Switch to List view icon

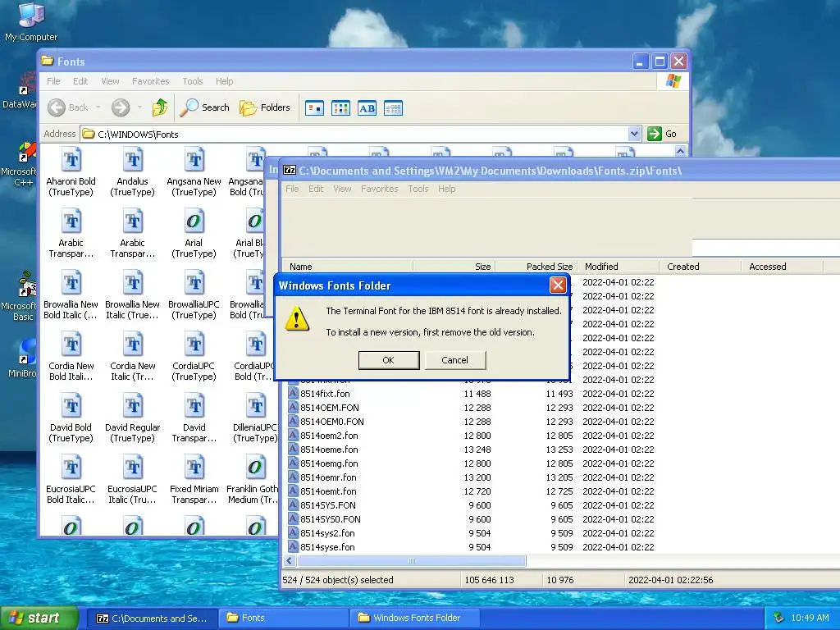coord(340,108)
